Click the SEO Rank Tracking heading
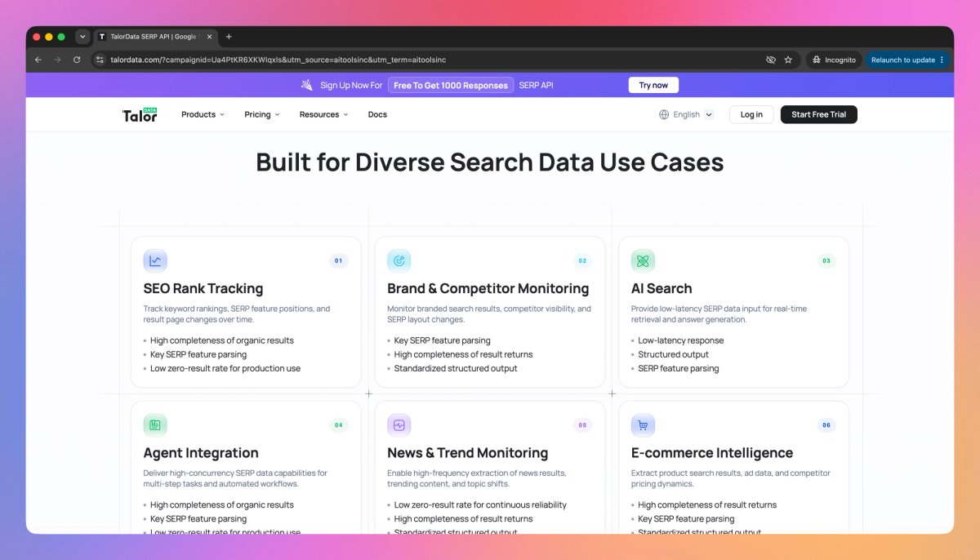 pos(203,288)
